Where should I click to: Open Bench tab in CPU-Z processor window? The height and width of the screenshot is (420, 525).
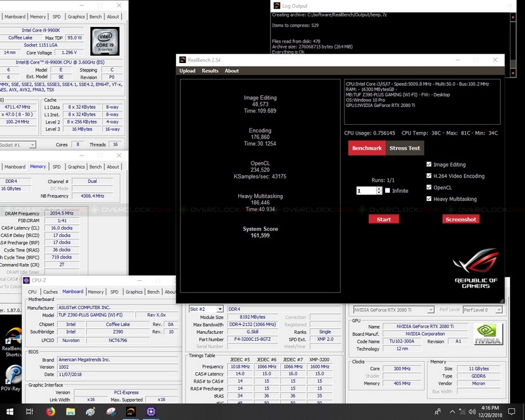[x=95, y=16]
